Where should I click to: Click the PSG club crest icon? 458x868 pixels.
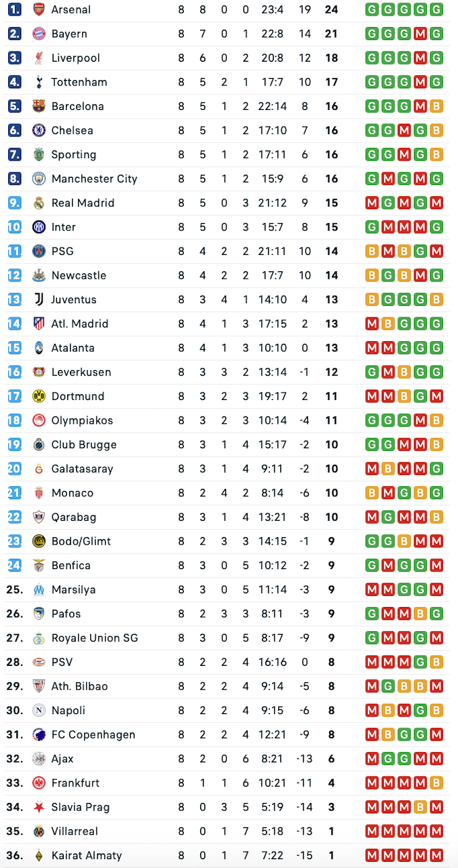click(x=39, y=252)
